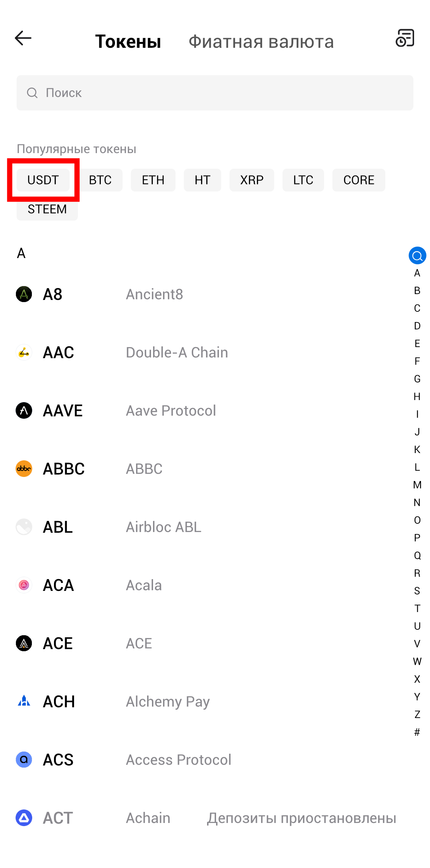Viewport: 430px width, 868px height.
Task: Choose the USDT popular token chip
Action: pyautogui.click(x=43, y=180)
